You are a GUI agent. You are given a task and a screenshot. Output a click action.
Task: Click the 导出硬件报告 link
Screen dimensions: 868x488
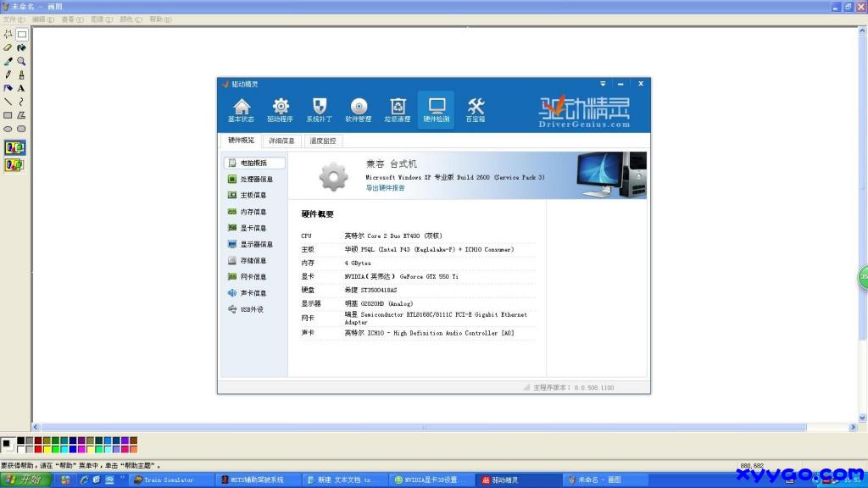(x=385, y=188)
